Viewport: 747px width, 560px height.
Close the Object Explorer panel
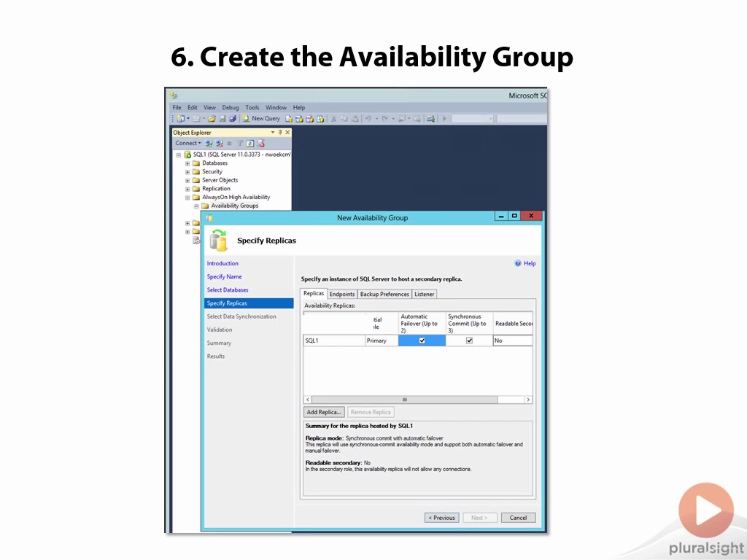pos(287,133)
